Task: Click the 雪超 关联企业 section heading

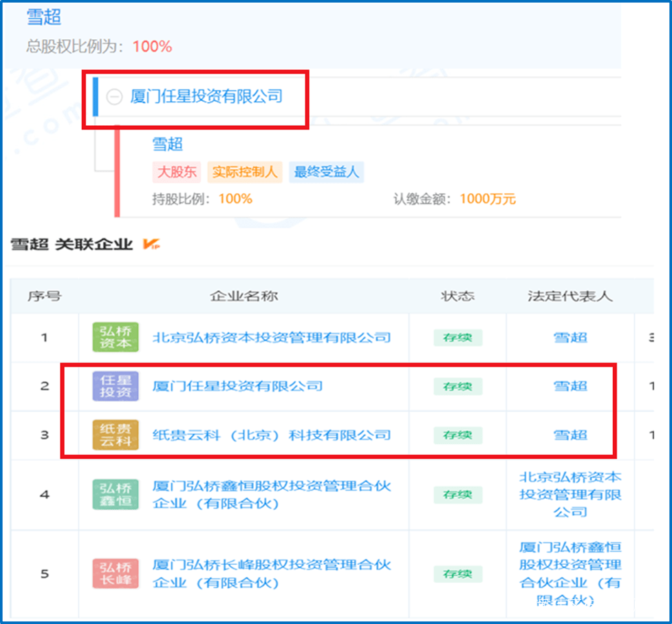Action: (x=72, y=245)
